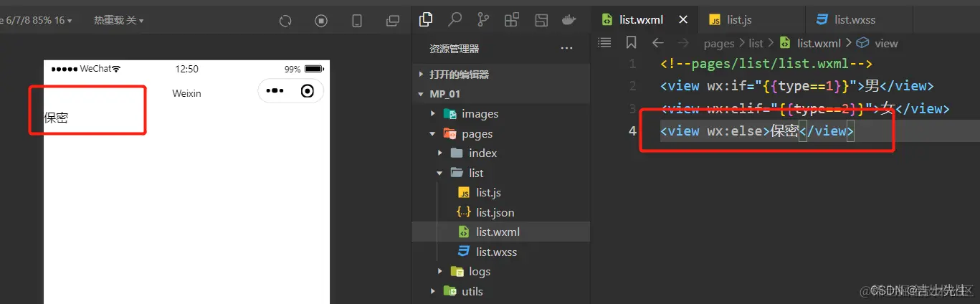980x304 pixels.
Task: Click line number 3 in gutter
Action: [632, 108]
